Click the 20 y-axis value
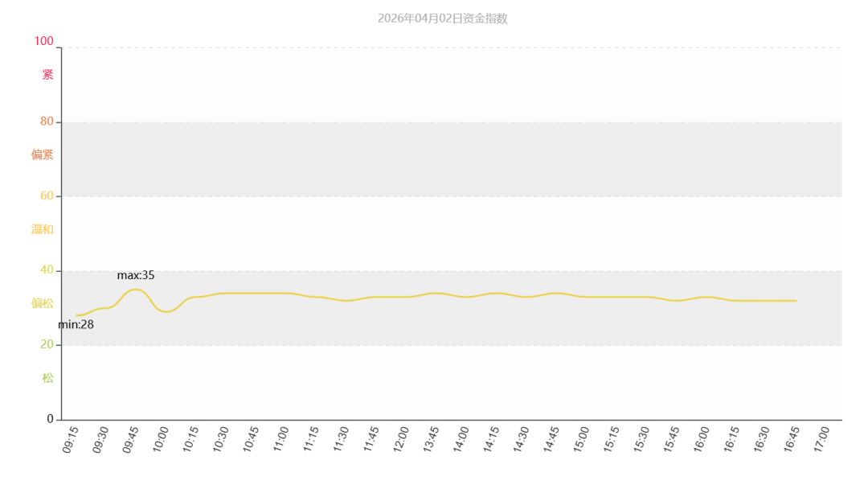 coord(47,344)
